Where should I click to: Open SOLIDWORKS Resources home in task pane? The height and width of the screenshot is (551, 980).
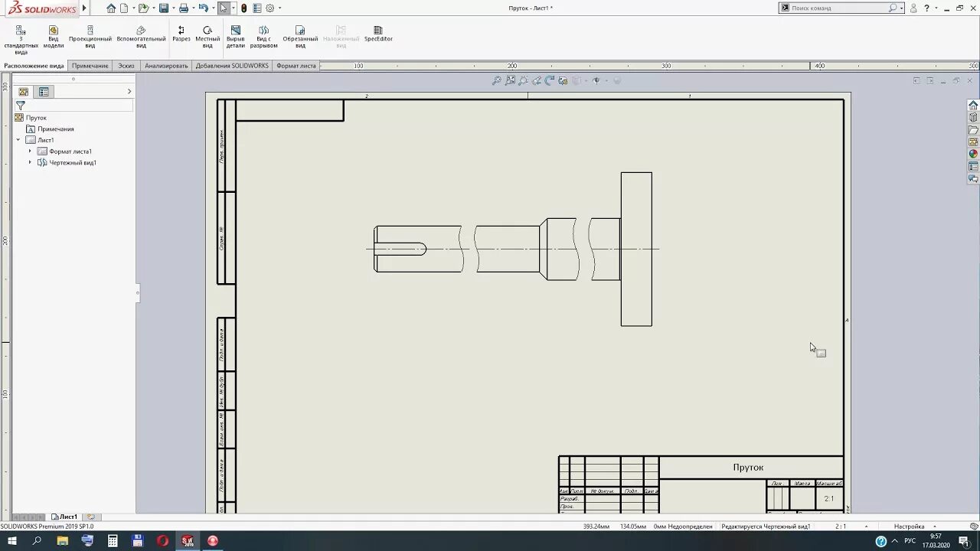pos(973,106)
